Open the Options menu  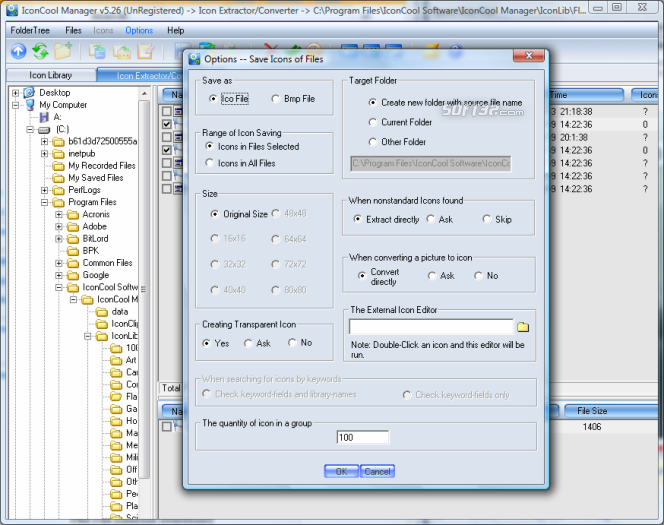tap(139, 30)
